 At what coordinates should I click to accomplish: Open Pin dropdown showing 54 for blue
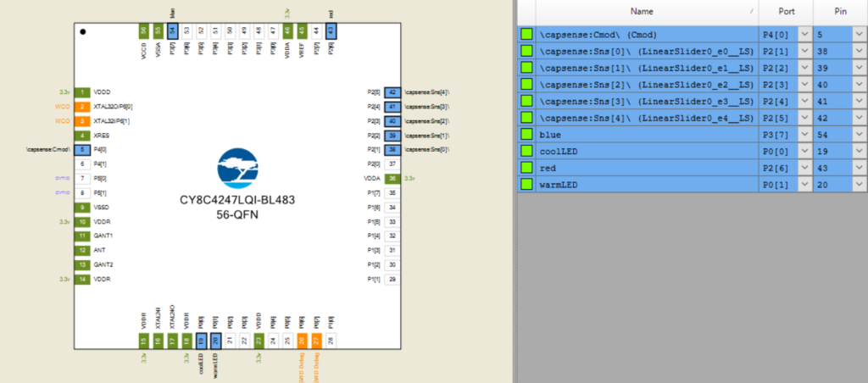860,135
